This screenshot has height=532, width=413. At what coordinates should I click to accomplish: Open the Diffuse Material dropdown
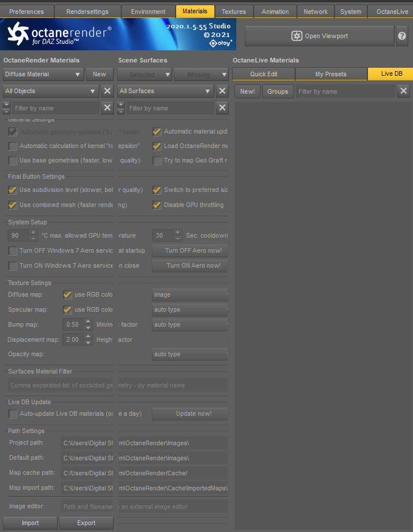pyautogui.click(x=43, y=74)
